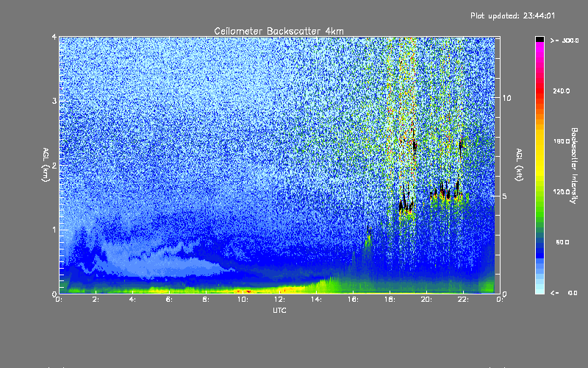
Task: Select the '20:' UTC time tick
Action: coord(426,300)
